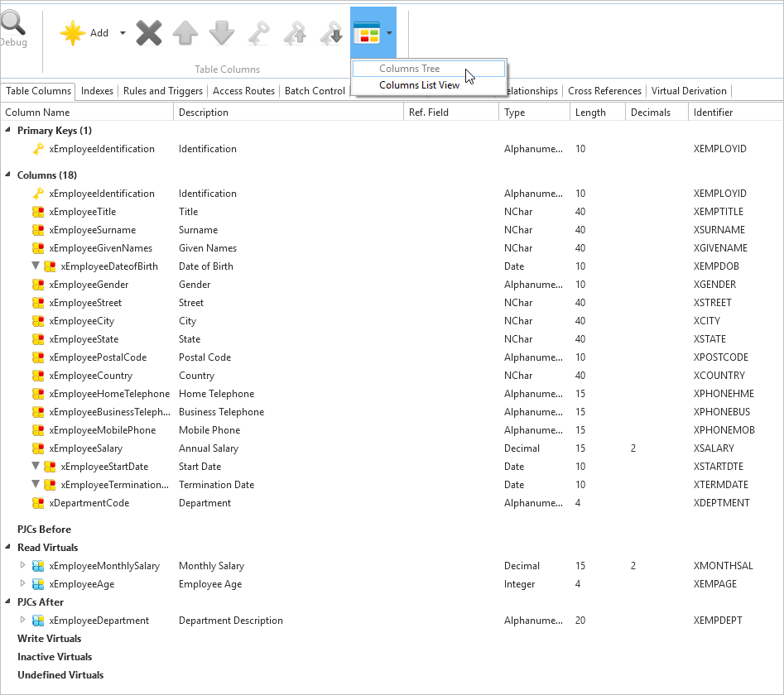Switch to the Virtual Derivation tab
The image size is (784, 695).
point(689,91)
